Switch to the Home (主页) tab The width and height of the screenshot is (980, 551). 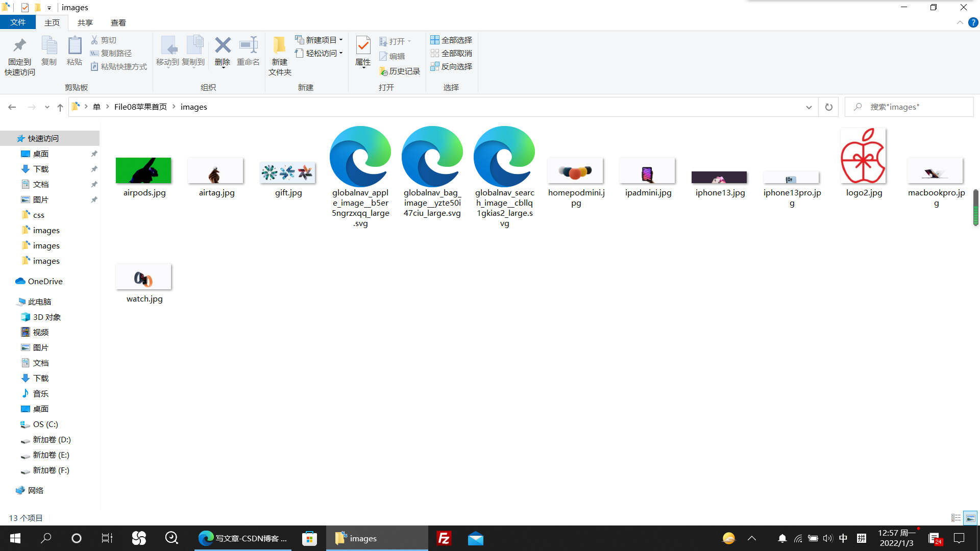pyautogui.click(x=52, y=22)
